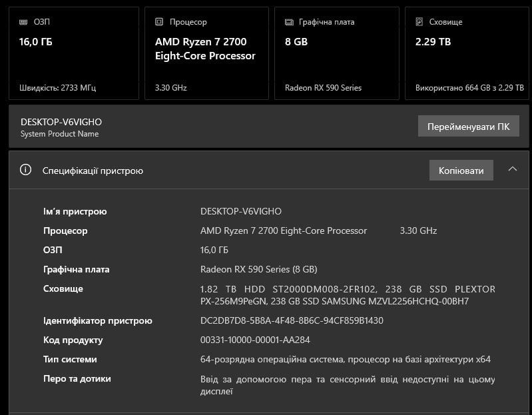Click the RAM keyboard-like icon beside ОЗП
The width and height of the screenshot is (532, 415).
(x=23, y=22)
